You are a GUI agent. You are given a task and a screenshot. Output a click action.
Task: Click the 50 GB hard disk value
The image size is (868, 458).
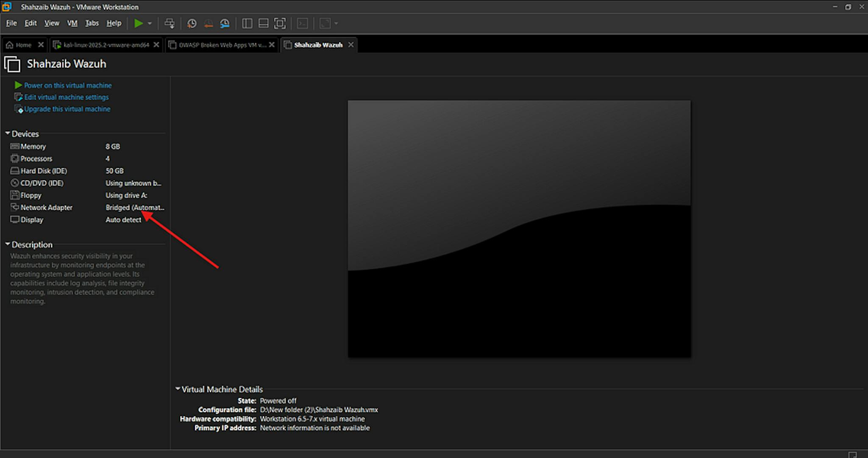[114, 171]
